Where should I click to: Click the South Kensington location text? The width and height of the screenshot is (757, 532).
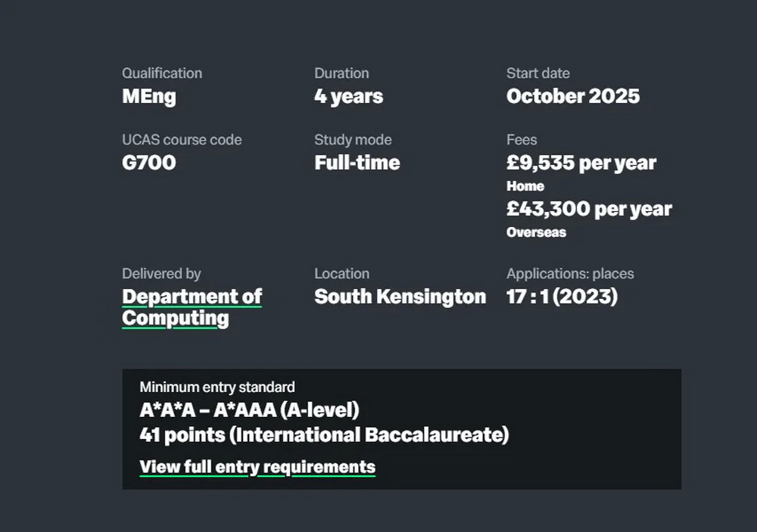pyautogui.click(x=400, y=297)
